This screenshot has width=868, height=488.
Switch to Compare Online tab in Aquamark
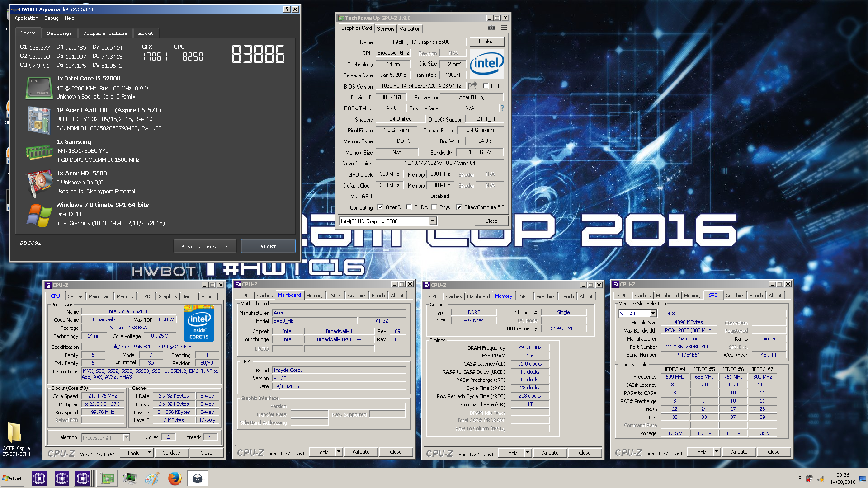click(105, 33)
